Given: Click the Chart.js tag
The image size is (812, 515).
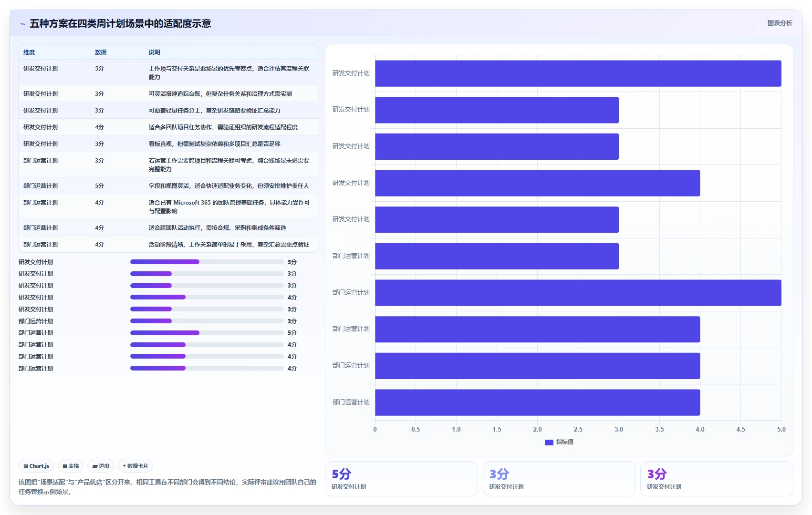Looking at the screenshot, I should point(36,466).
